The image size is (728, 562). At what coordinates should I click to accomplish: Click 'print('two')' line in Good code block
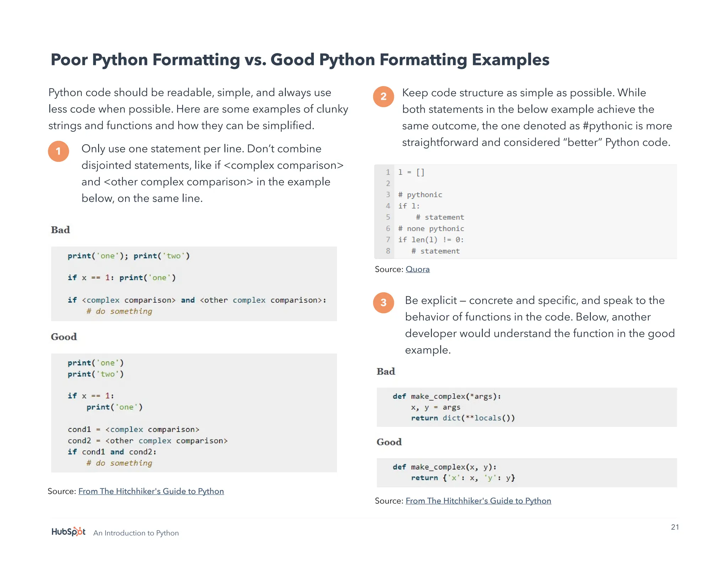[x=96, y=374]
